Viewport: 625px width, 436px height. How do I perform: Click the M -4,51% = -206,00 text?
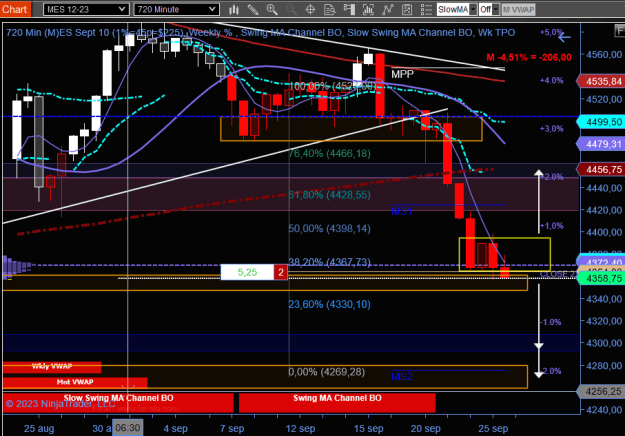(x=529, y=57)
